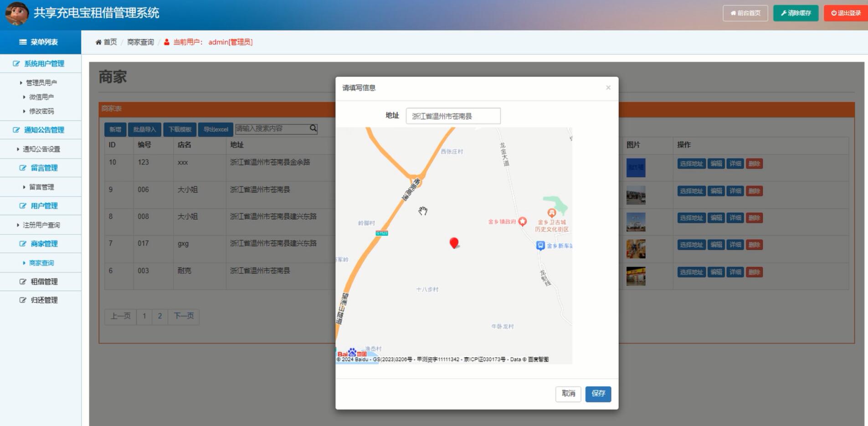Click the search magnifier icon
The width and height of the screenshot is (868, 426).
312,129
